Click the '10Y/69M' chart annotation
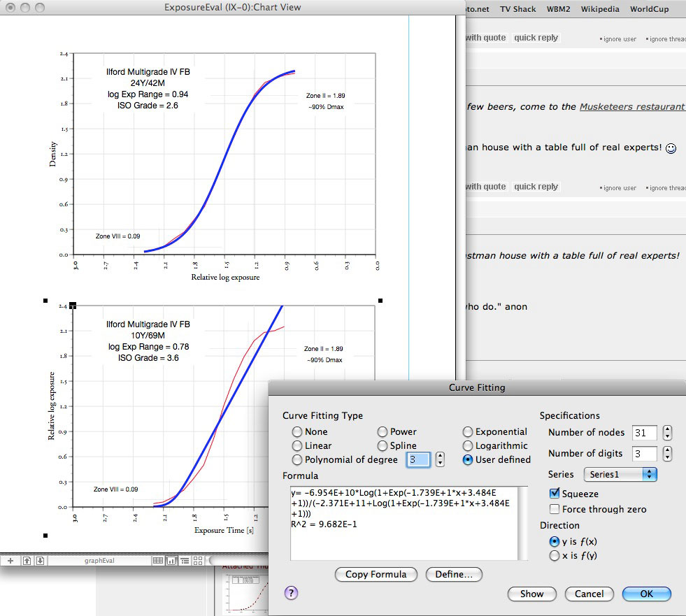 (148, 336)
